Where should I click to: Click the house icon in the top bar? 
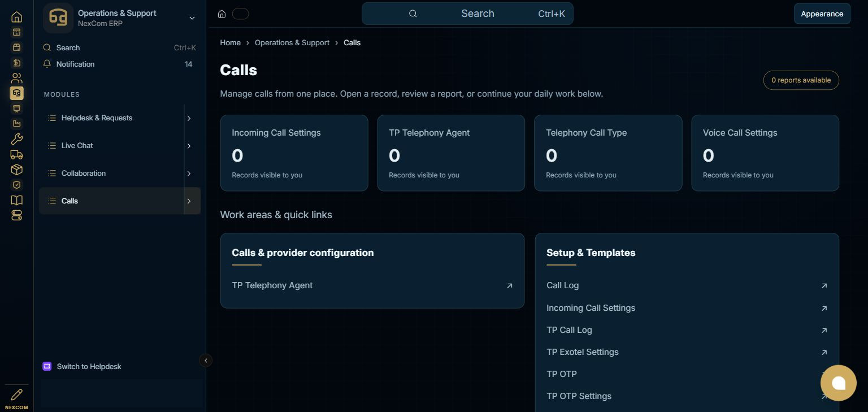pos(222,14)
